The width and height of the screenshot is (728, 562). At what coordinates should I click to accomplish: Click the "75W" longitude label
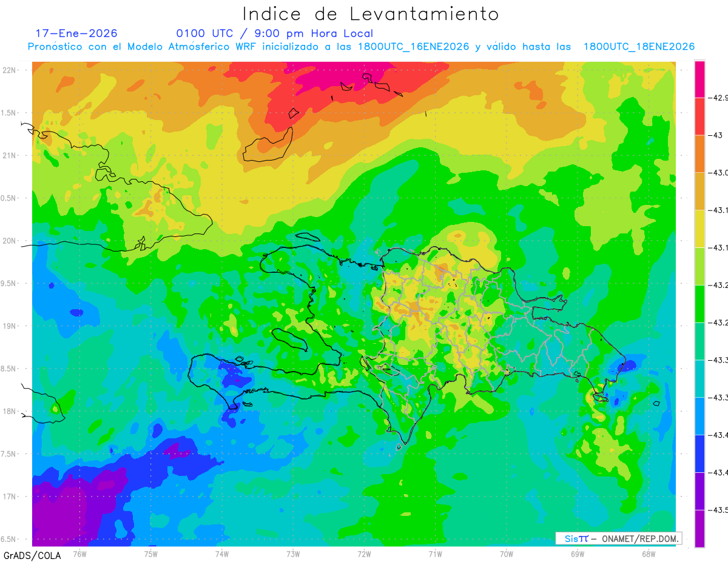tap(151, 554)
